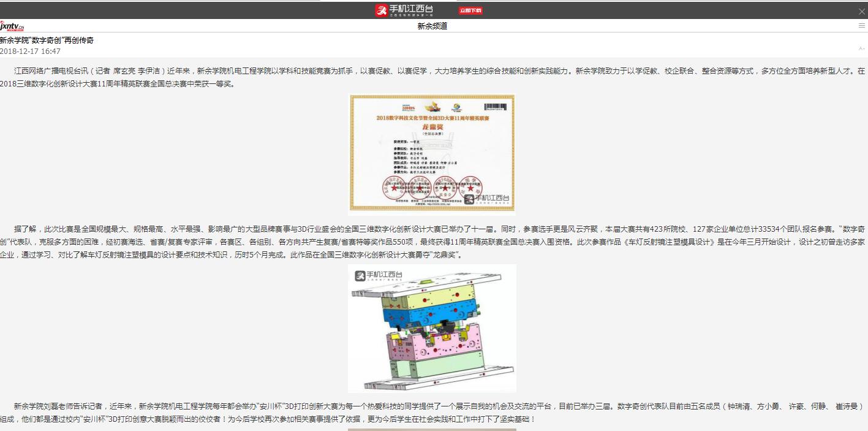Enlarge article text with the A+ icon
The width and height of the screenshot is (868, 431).
pyautogui.click(x=861, y=48)
